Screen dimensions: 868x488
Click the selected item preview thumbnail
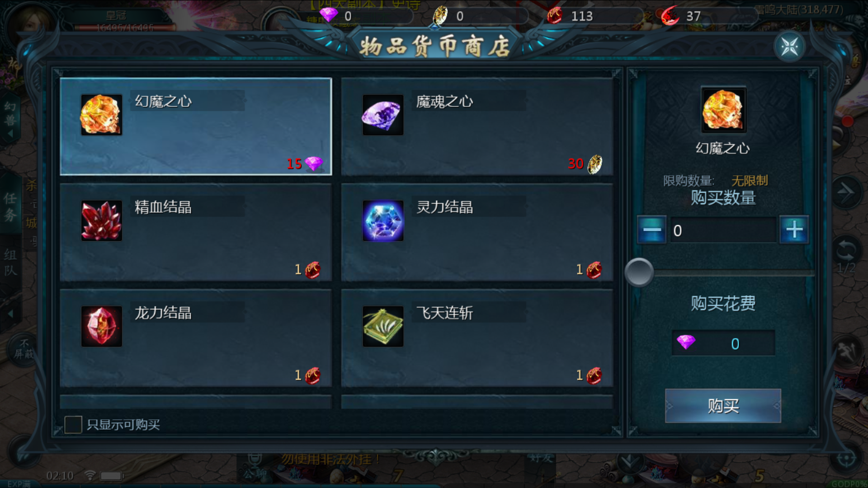723,110
